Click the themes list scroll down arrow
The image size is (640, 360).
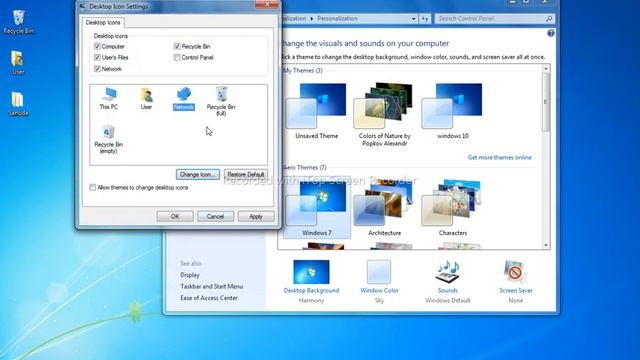pos(546,245)
